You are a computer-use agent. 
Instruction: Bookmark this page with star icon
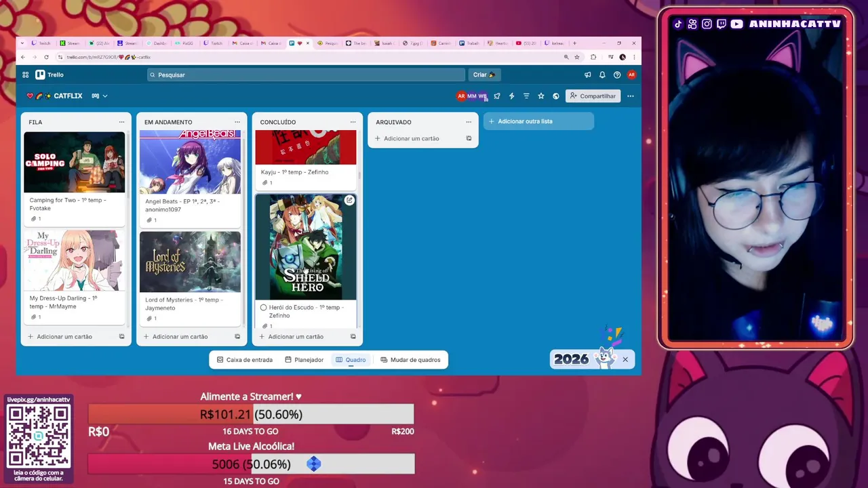pos(577,57)
